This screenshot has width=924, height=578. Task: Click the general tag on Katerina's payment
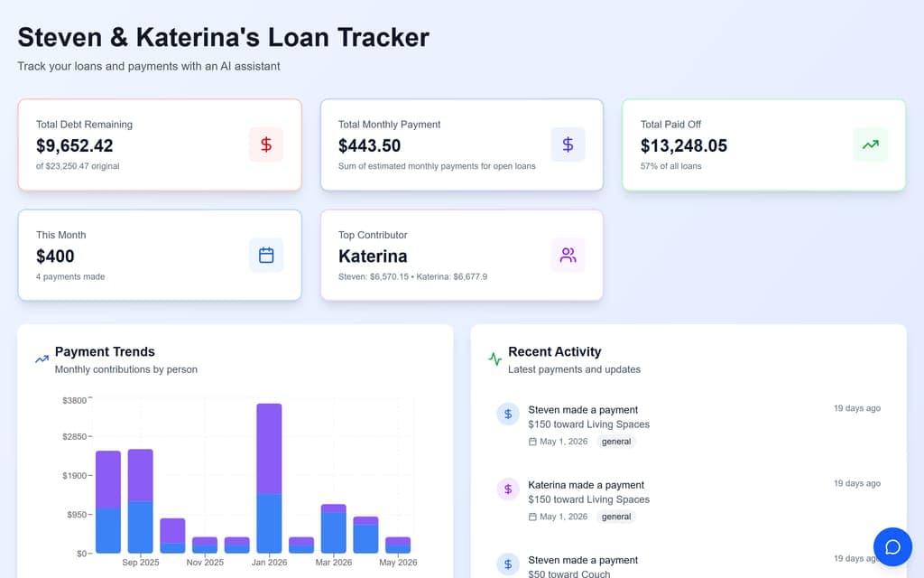(615, 517)
